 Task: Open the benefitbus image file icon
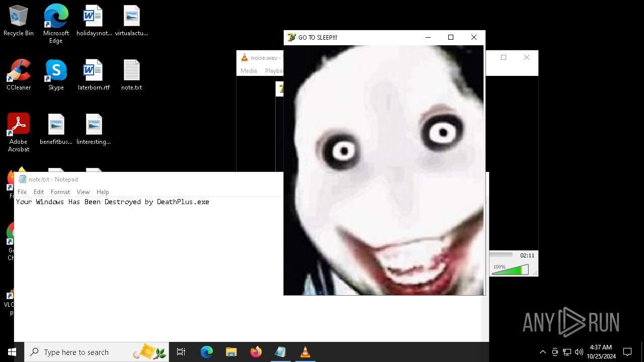(x=56, y=129)
